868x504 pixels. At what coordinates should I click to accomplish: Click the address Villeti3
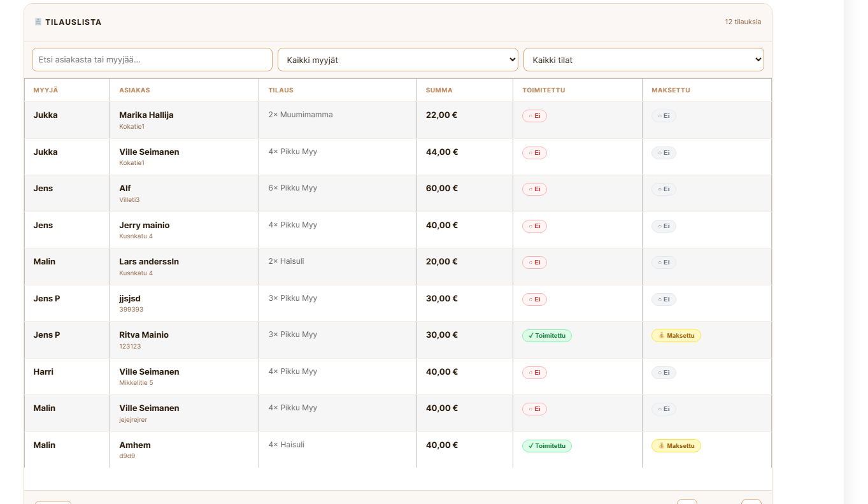coord(129,200)
